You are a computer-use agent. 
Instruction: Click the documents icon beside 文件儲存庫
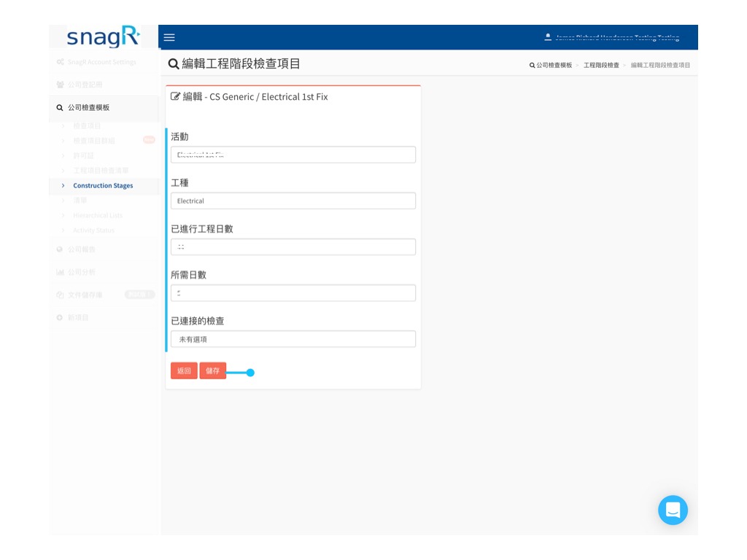[x=60, y=295]
